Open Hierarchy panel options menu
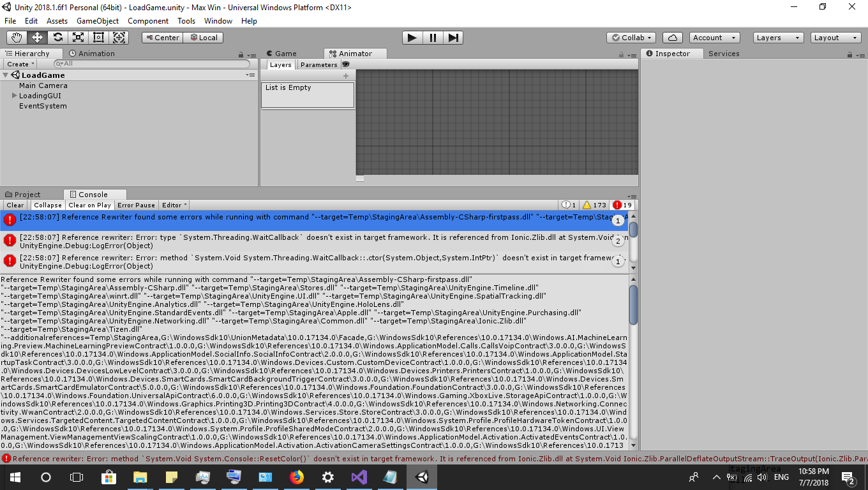Image resolution: width=868 pixels, height=490 pixels. pyautogui.click(x=251, y=55)
